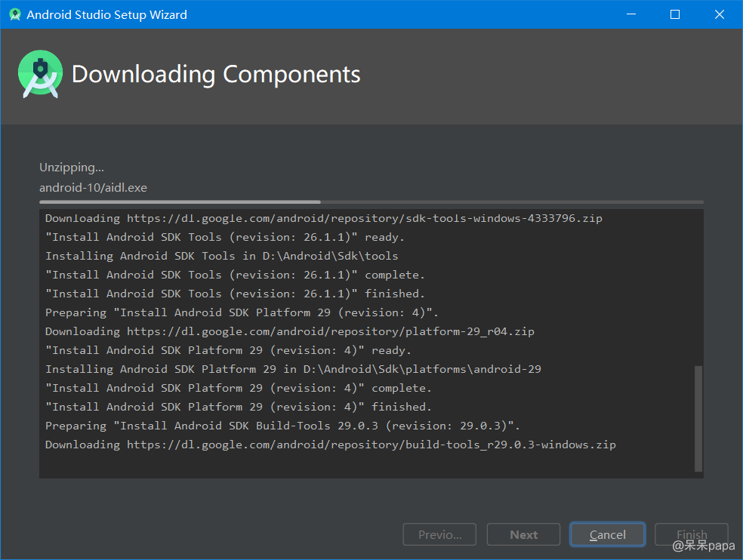Click the 'SDK Tools (revision: 26.1.1)" ready.' line
Screen dimensions: 743x560
[x=225, y=238]
